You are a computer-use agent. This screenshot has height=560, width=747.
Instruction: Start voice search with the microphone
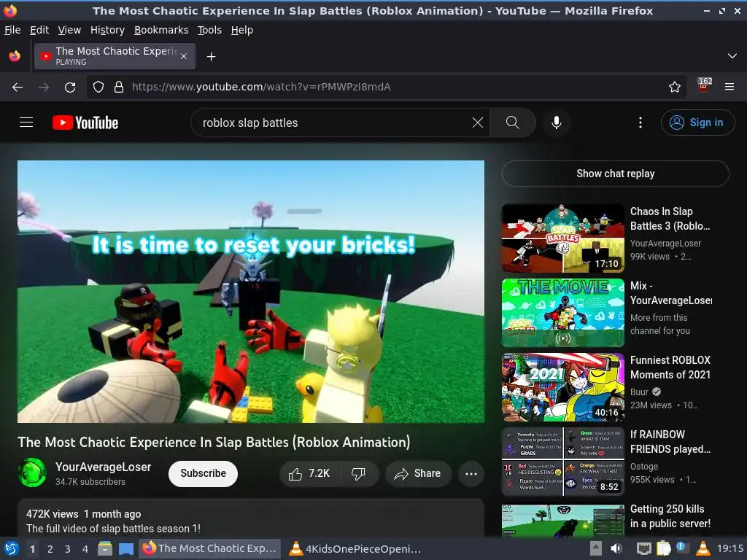click(556, 122)
